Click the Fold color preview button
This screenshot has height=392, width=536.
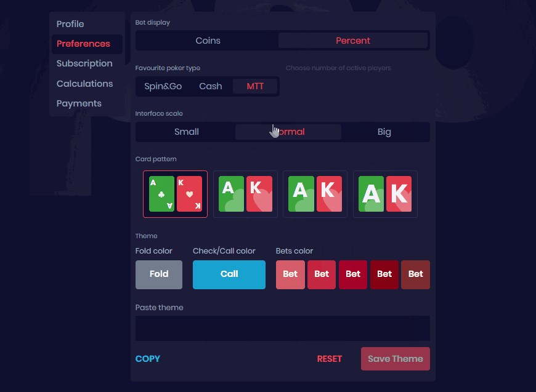[x=158, y=274]
